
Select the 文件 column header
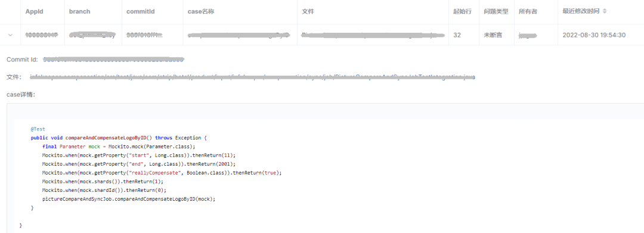308,11
